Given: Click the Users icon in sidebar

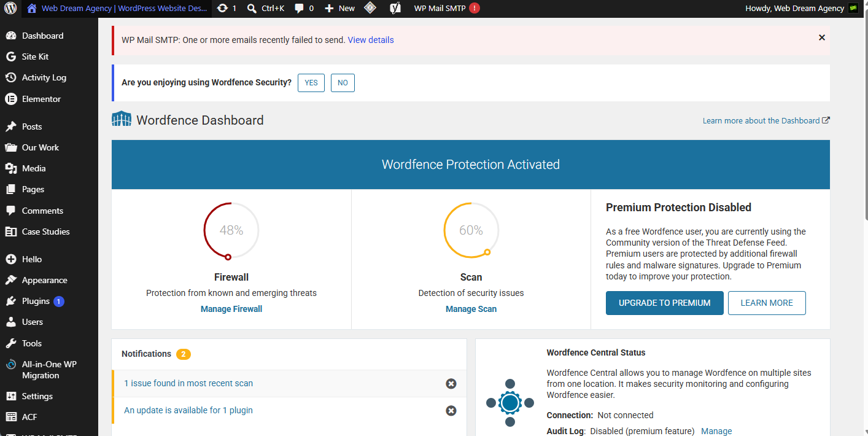Looking at the screenshot, I should 11,322.
